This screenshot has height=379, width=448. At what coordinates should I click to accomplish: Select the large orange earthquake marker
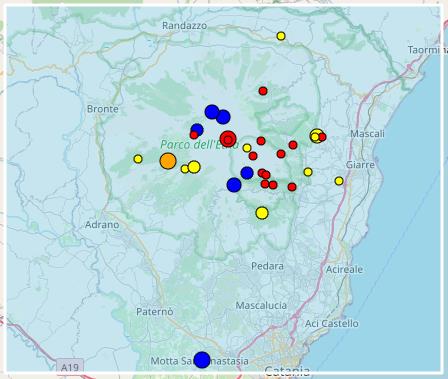tap(168, 161)
